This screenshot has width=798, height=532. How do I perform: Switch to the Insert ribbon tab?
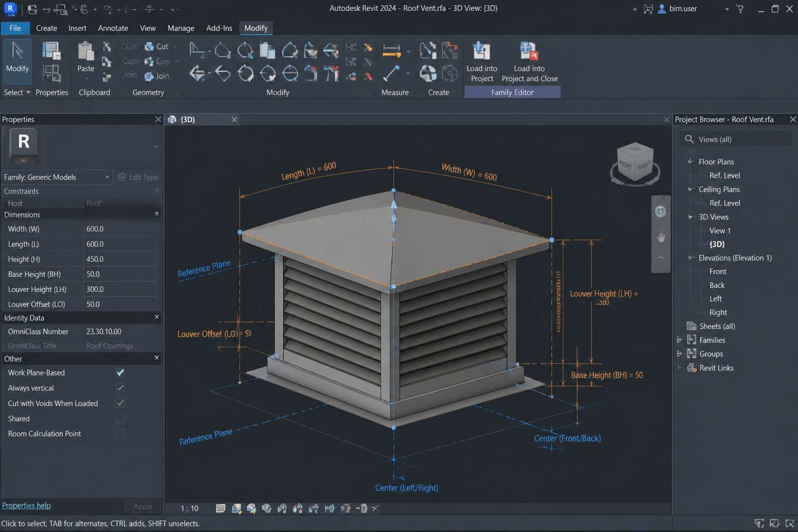coord(77,28)
